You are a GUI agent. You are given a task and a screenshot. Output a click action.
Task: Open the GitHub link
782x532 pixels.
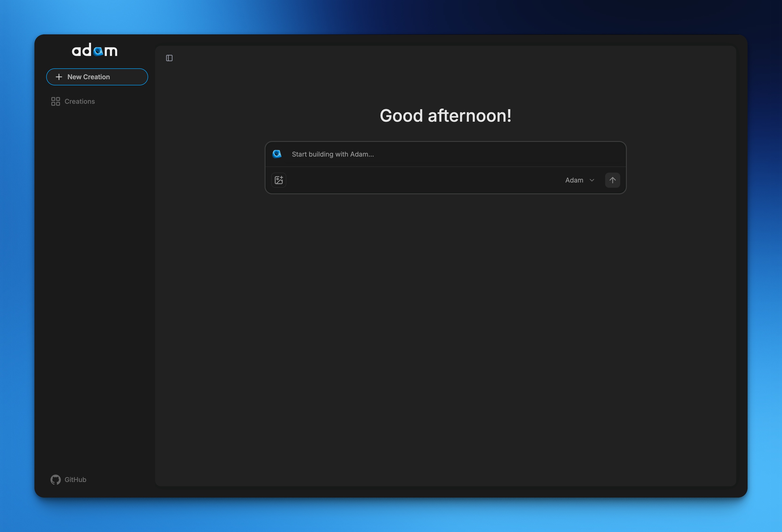(x=69, y=479)
